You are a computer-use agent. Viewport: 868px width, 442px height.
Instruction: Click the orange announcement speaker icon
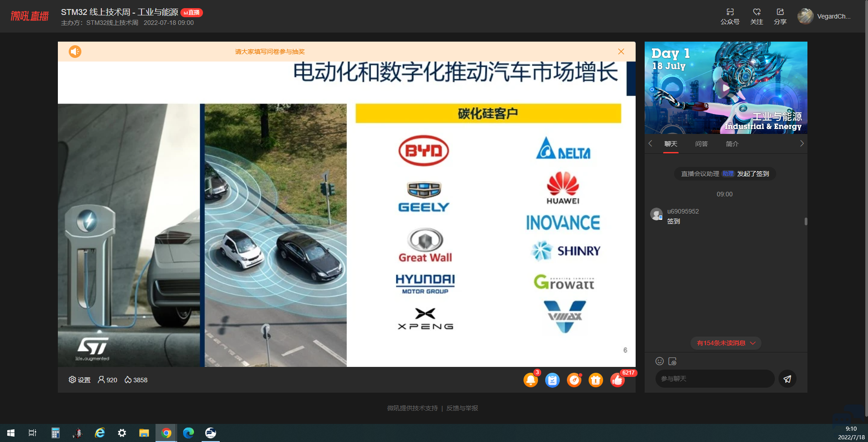click(x=75, y=52)
